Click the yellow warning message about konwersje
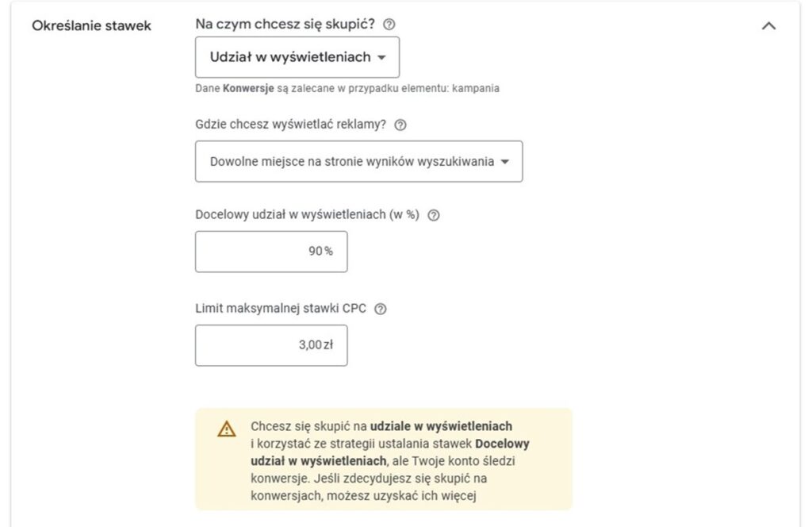Image resolution: width=812 pixels, height=527 pixels. (384, 460)
